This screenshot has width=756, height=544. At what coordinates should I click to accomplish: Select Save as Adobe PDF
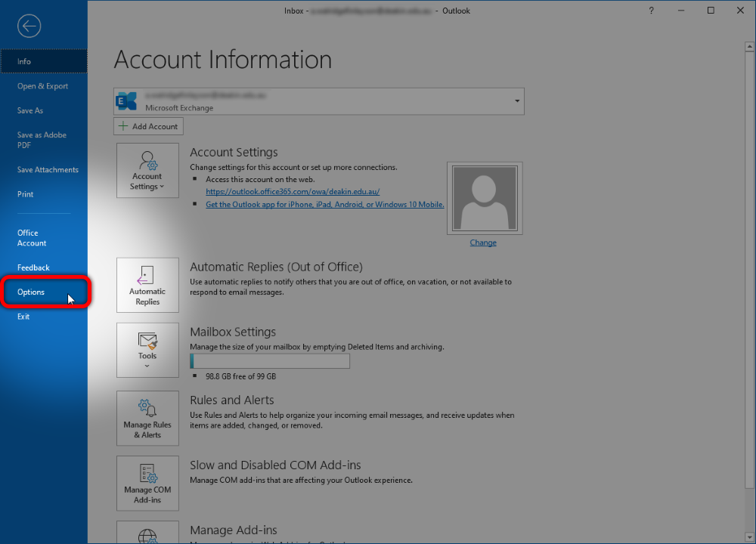pyautogui.click(x=44, y=140)
